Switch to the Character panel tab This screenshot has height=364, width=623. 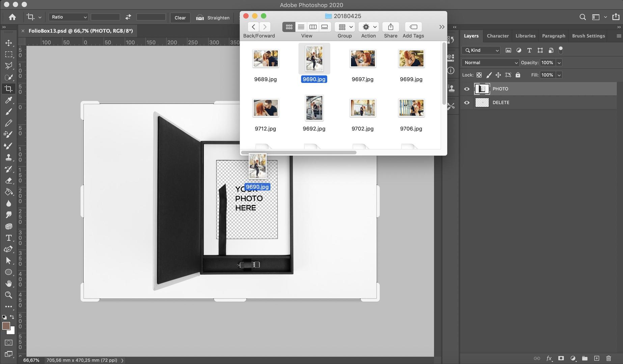tap(497, 36)
